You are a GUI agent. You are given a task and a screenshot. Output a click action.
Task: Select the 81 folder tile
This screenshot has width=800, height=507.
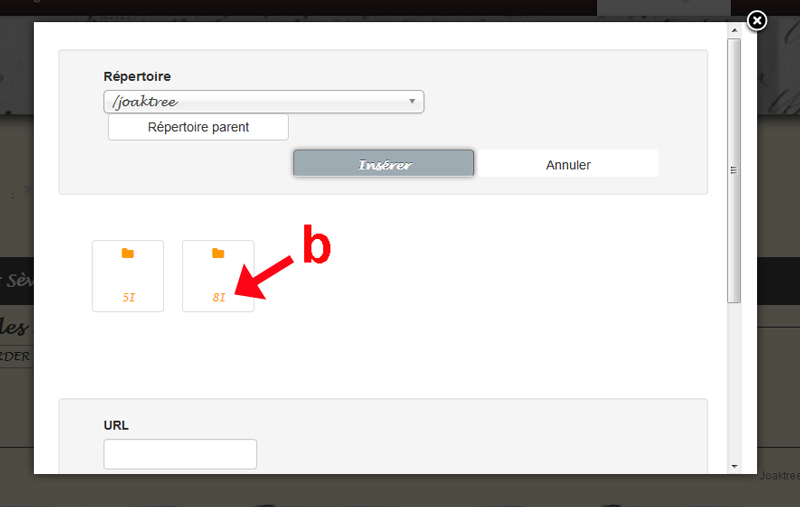coord(218,276)
